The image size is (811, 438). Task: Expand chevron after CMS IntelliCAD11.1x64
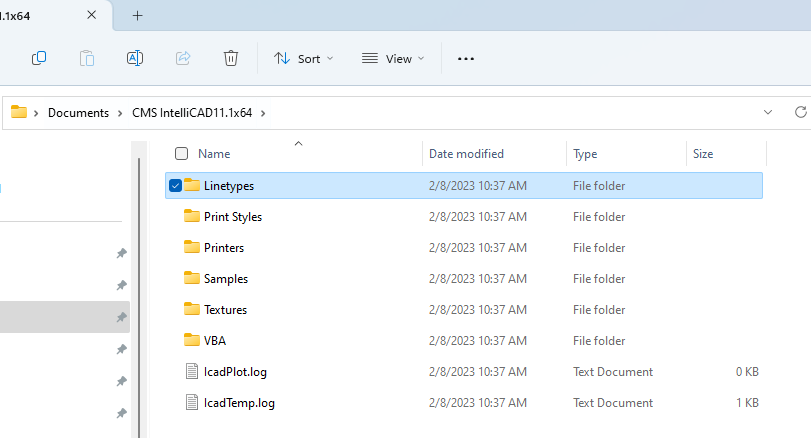263,113
